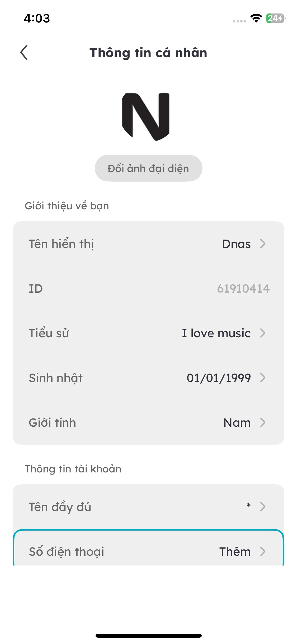
Task: Tap the home indicator bar
Action: point(148,636)
